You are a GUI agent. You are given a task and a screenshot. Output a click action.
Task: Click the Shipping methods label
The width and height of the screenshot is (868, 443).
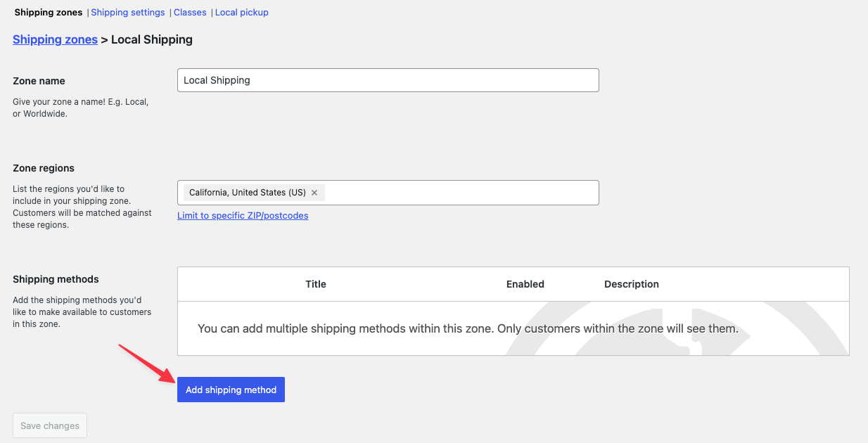(56, 279)
